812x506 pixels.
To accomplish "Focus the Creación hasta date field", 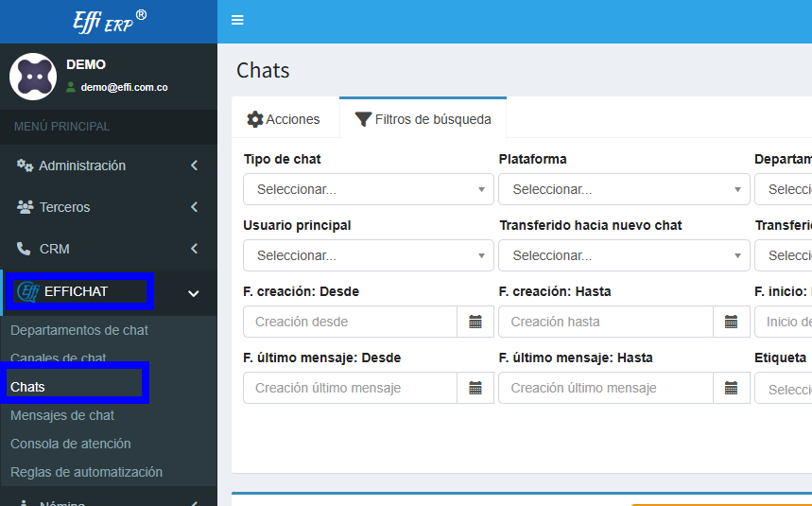I will (x=606, y=322).
